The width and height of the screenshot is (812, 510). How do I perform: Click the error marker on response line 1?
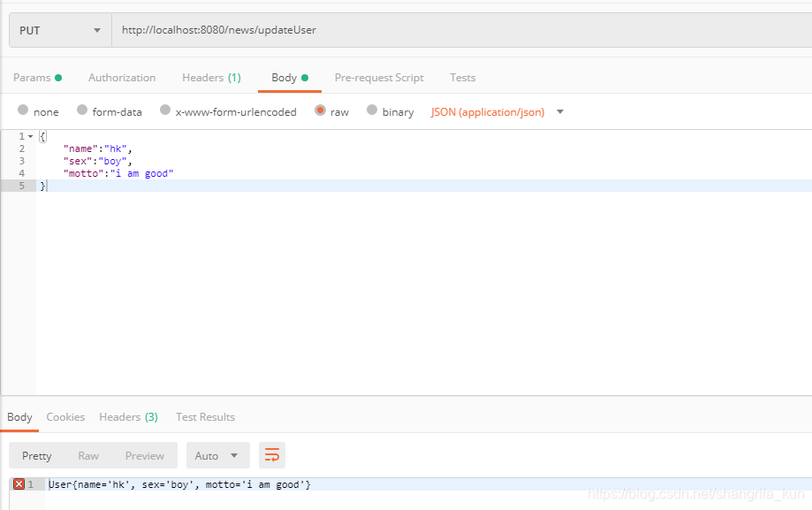pos(19,484)
